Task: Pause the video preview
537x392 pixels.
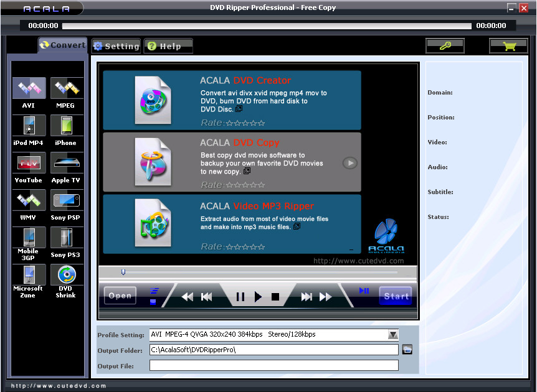Action: pos(240,297)
